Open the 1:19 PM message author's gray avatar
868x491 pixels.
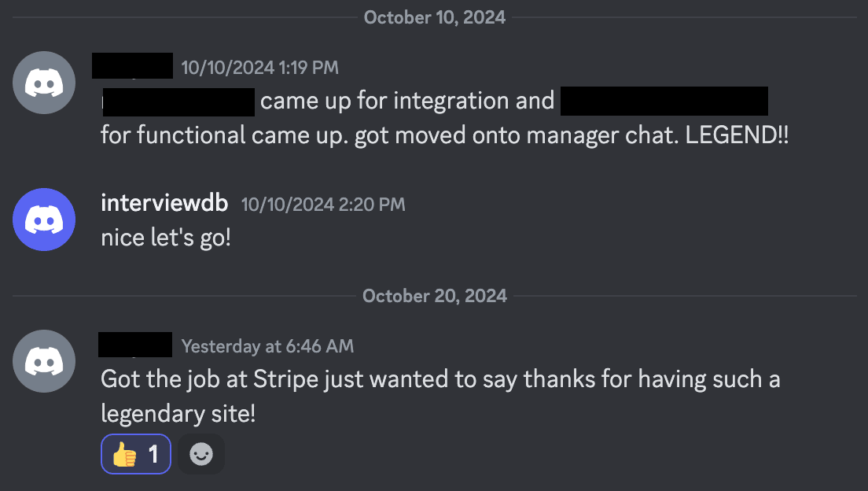44,83
